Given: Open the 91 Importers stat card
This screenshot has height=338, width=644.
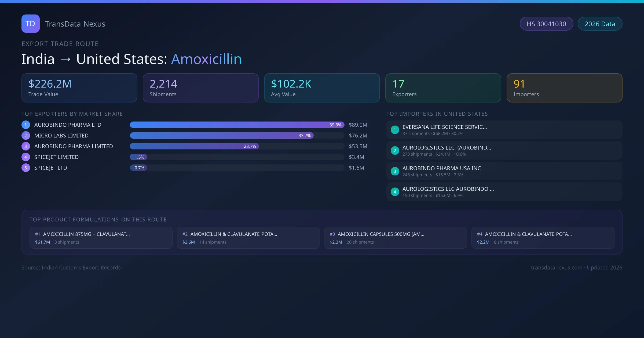Looking at the screenshot, I should 564,88.
